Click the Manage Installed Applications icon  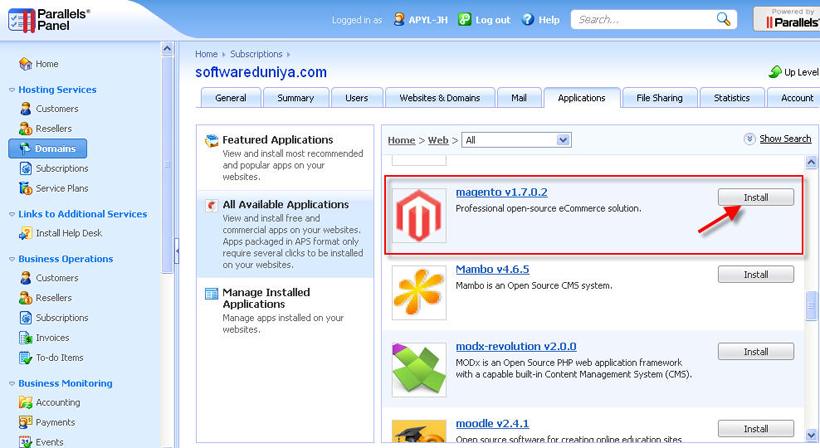(211, 293)
